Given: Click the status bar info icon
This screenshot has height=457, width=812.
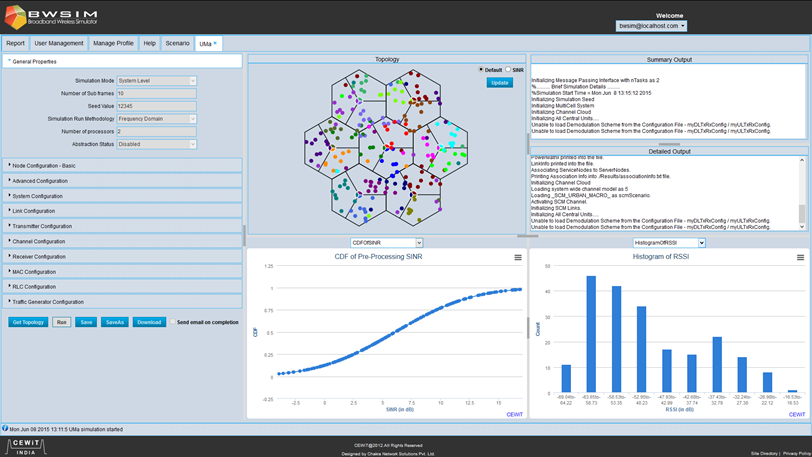Looking at the screenshot, I should pyautogui.click(x=5, y=429).
